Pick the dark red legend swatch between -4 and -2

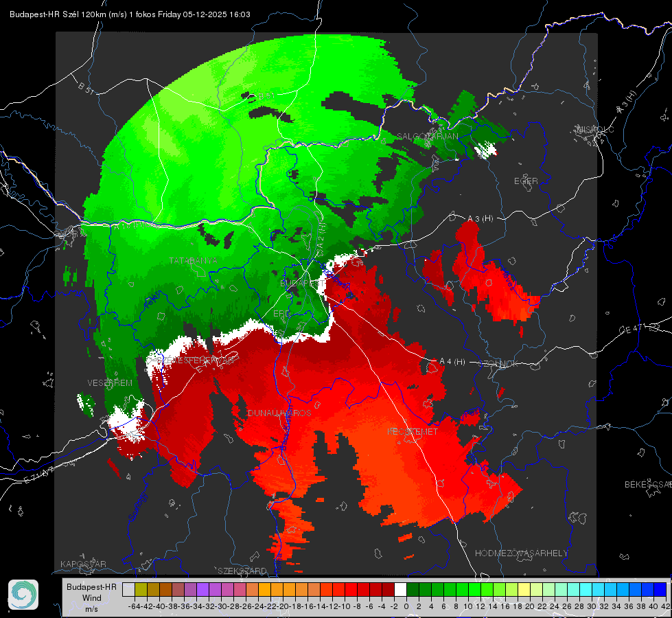[x=388, y=590]
